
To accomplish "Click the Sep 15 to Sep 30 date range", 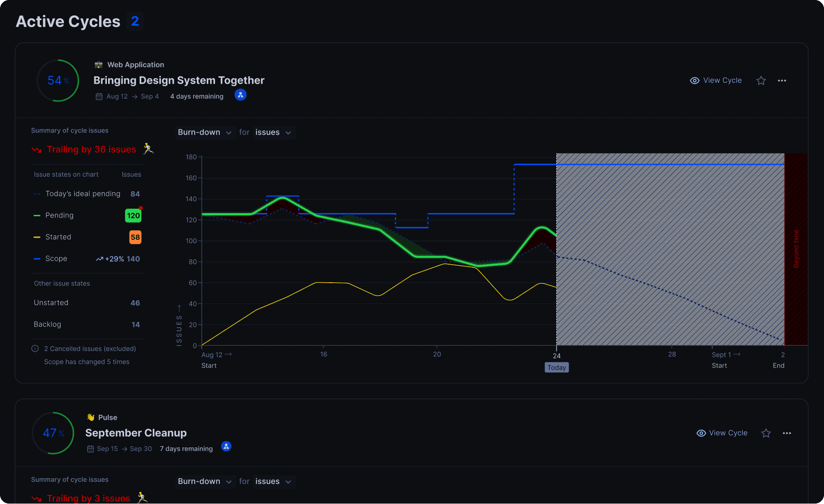I will coord(124,449).
